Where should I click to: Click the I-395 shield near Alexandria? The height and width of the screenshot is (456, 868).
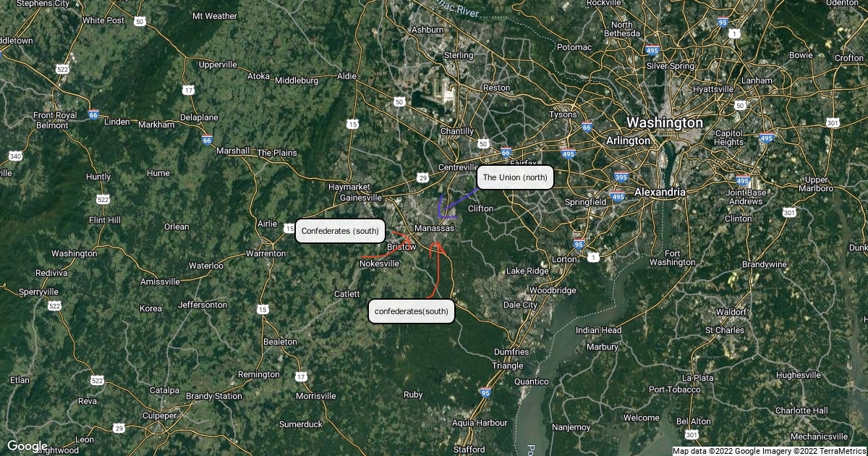[621, 177]
